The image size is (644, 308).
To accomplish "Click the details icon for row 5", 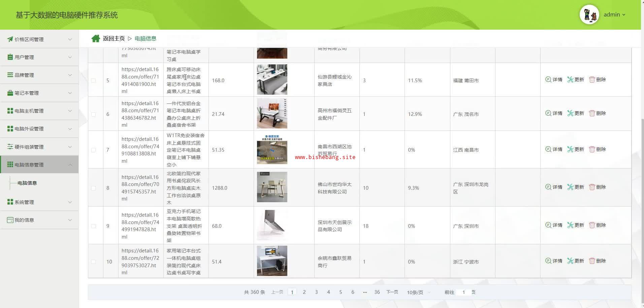I will point(548,80).
